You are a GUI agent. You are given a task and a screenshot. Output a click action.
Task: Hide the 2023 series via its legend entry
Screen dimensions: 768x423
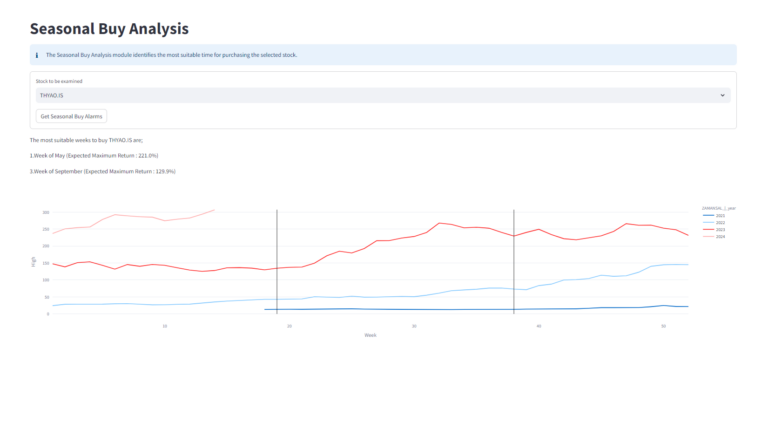719,229
